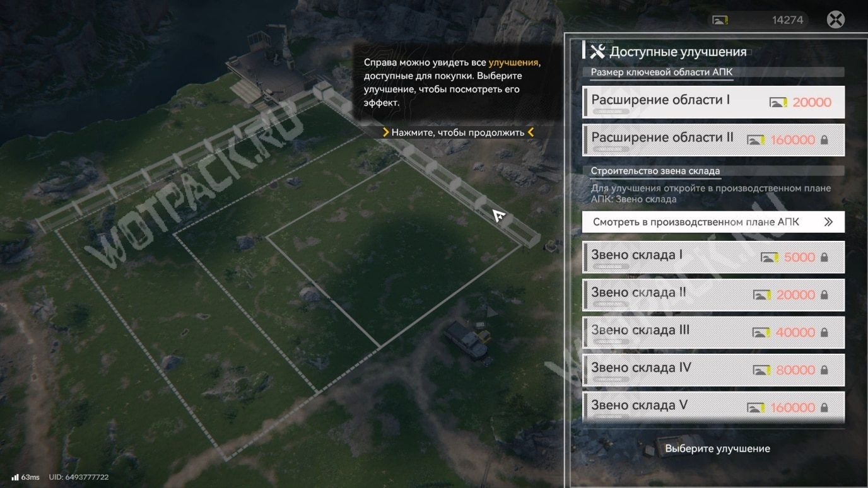868x488 pixels.
Task: Click the innermost square area on the map
Action: pyautogui.click(x=394, y=252)
